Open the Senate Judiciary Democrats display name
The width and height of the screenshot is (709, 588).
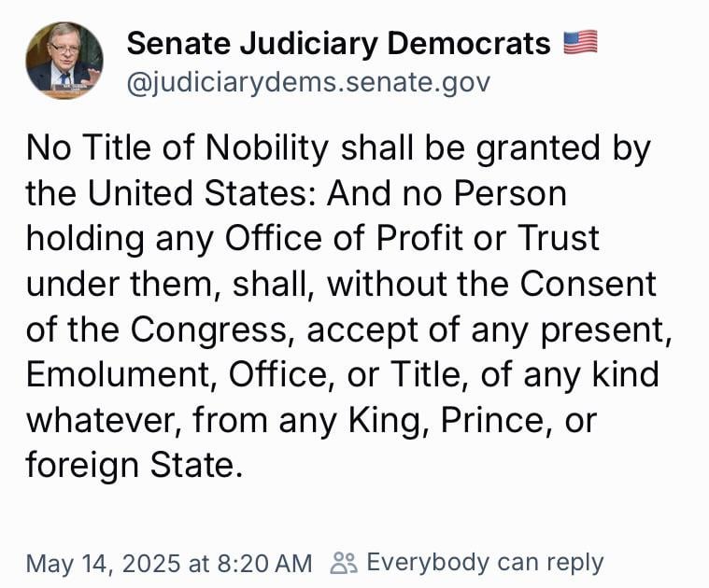(338, 43)
